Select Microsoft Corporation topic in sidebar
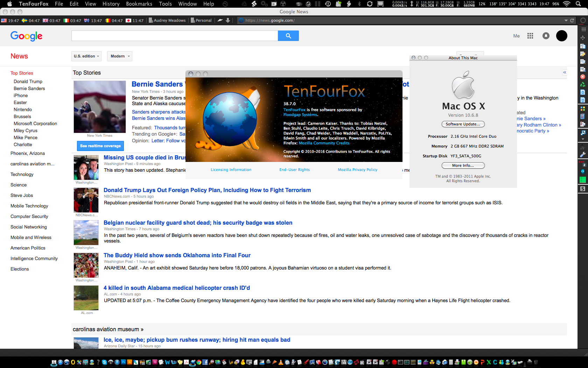This screenshot has height=368, width=588. [35, 123]
